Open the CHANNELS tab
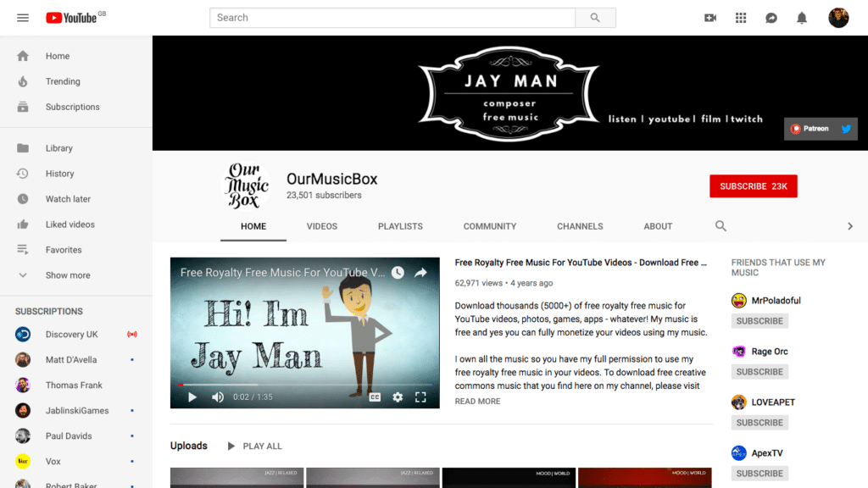The width and height of the screenshot is (868, 488). (580, 227)
